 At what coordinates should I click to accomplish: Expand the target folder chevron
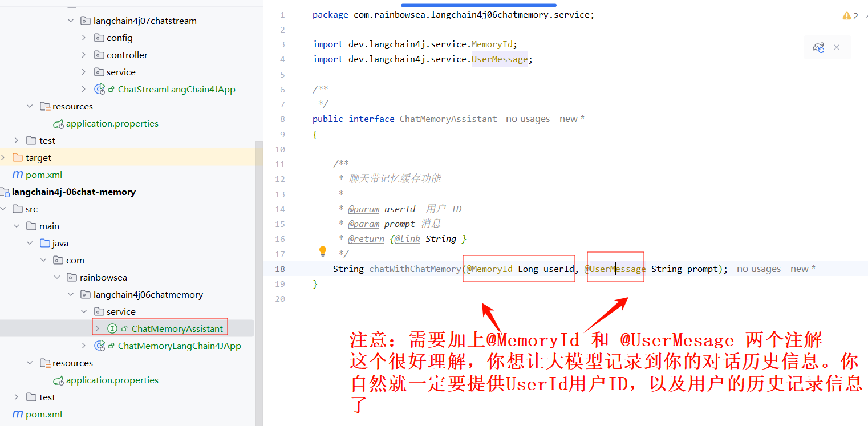tap(3, 158)
